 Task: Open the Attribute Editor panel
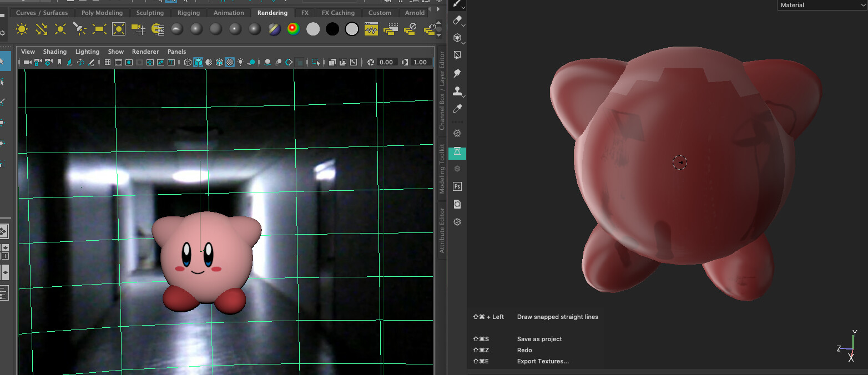tap(442, 230)
